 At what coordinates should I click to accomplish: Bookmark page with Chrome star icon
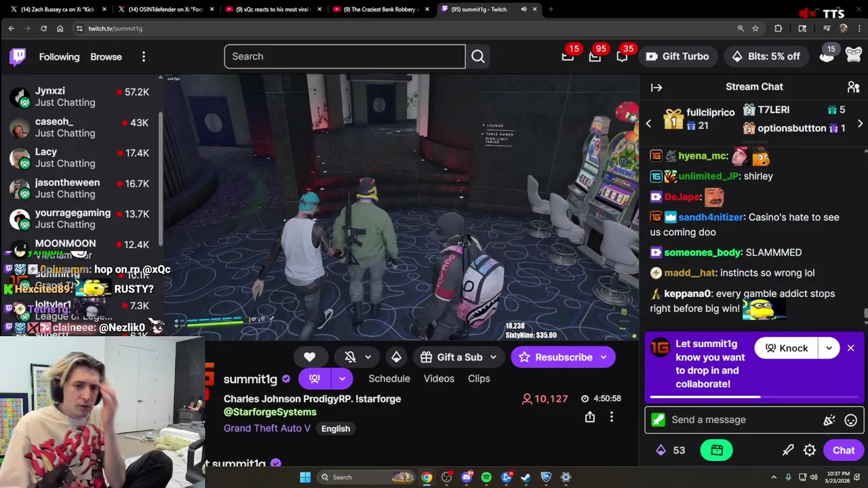click(755, 28)
